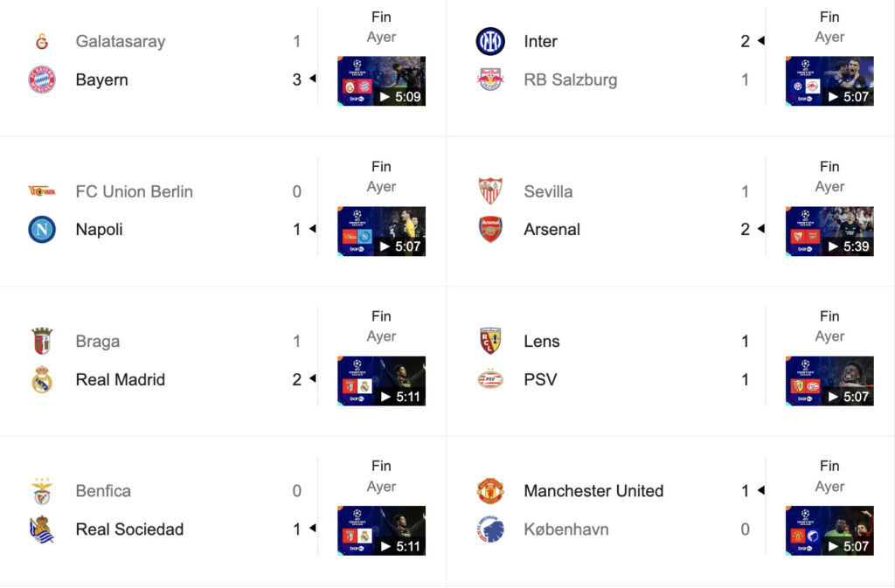This screenshot has height=588, width=895.
Task: Click the Bayern Munich logo
Action: pyautogui.click(x=42, y=80)
